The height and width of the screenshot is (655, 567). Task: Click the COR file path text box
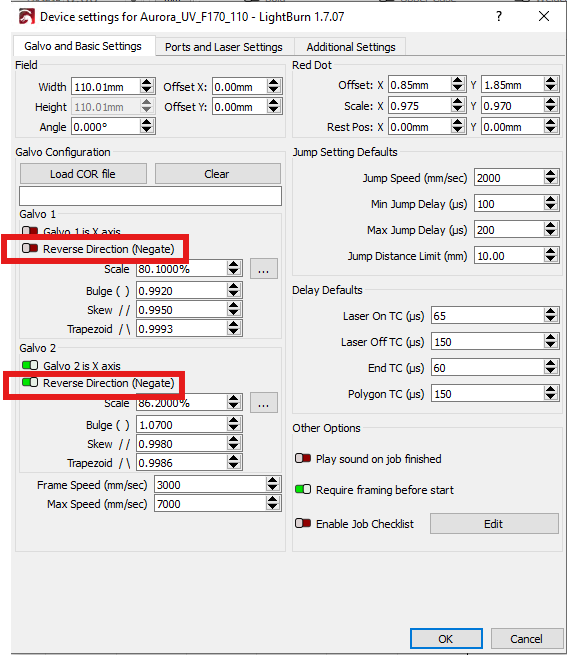(x=150, y=196)
